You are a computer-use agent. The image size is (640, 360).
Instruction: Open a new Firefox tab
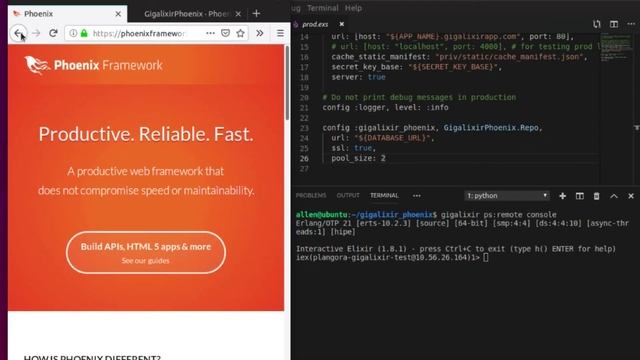click(x=256, y=13)
